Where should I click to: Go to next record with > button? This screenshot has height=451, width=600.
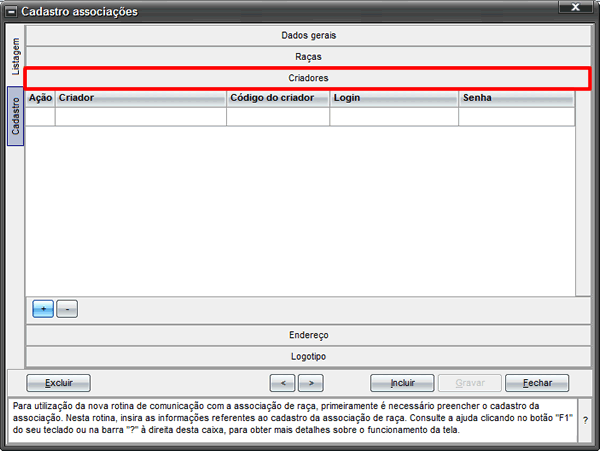(x=311, y=383)
